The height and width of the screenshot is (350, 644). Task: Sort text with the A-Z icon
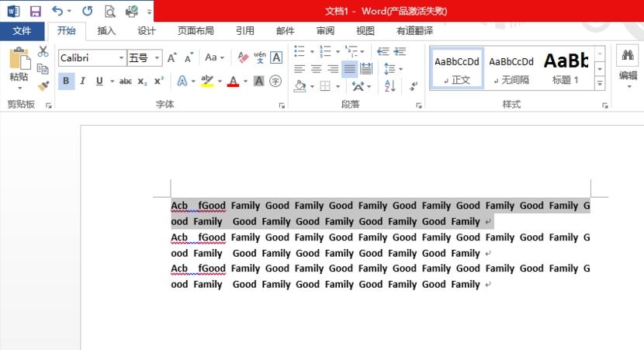click(x=390, y=86)
